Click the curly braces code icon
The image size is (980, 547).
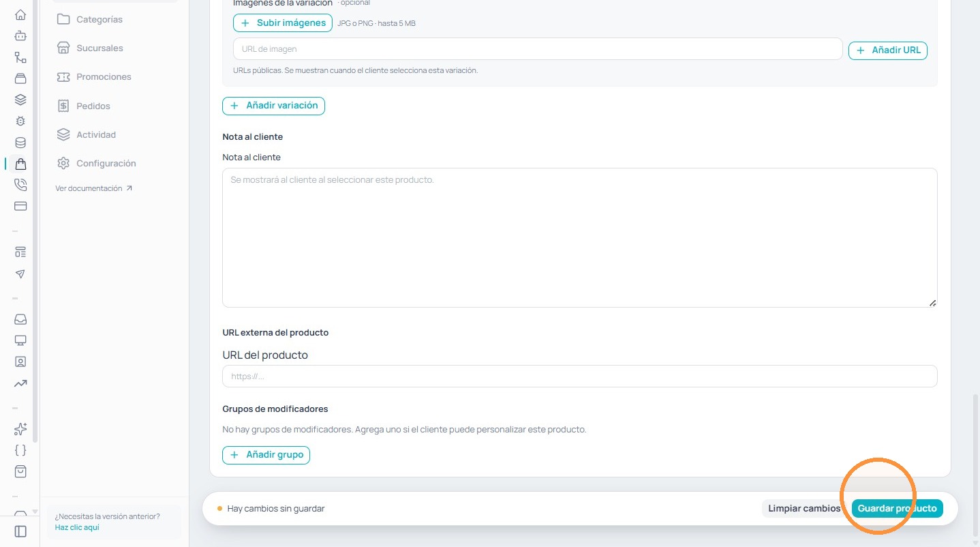coord(20,450)
